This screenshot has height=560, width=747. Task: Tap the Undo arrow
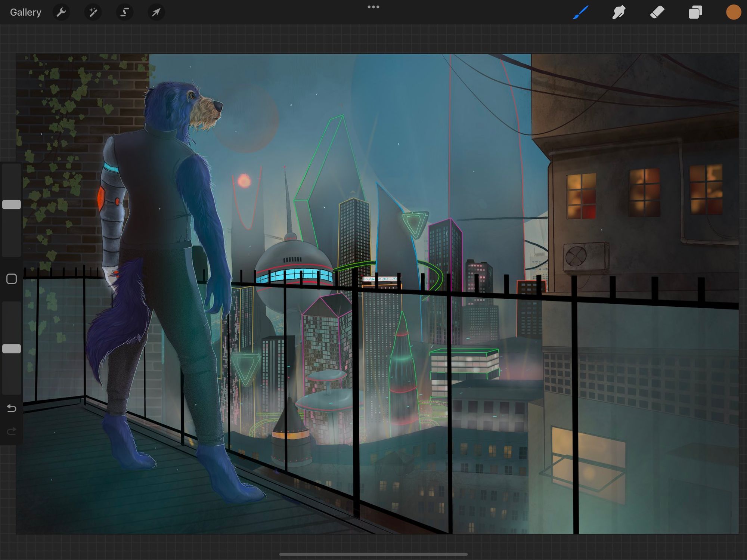coord(12,408)
